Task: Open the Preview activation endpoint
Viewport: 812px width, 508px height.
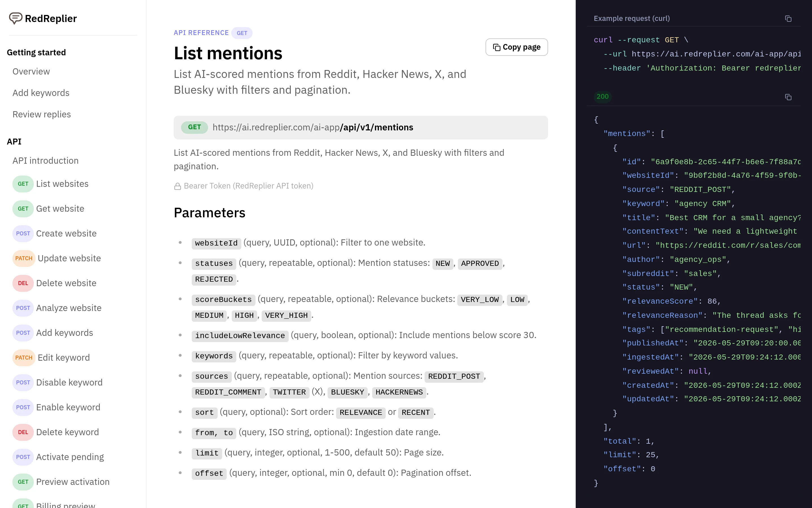Action: pyautogui.click(x=73, y=482)
